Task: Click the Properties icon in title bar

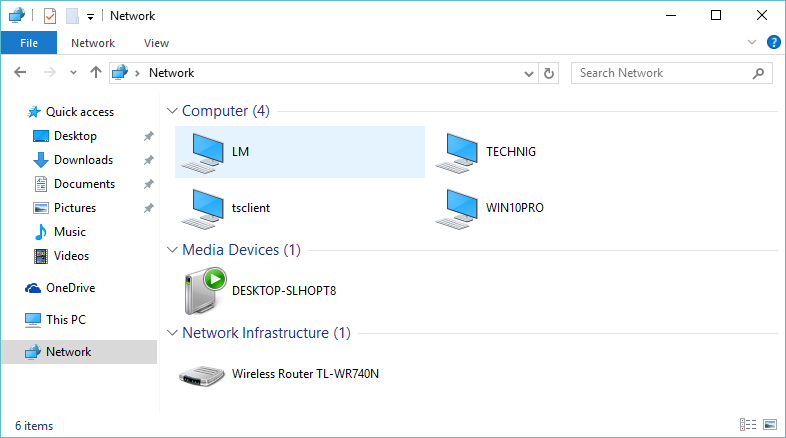Action: pos(50,16)
